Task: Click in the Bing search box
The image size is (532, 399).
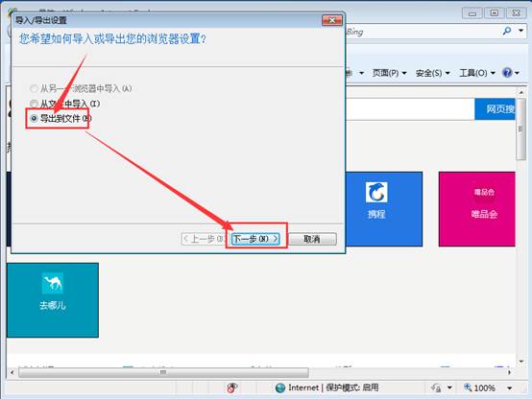Action: [423, 32]
